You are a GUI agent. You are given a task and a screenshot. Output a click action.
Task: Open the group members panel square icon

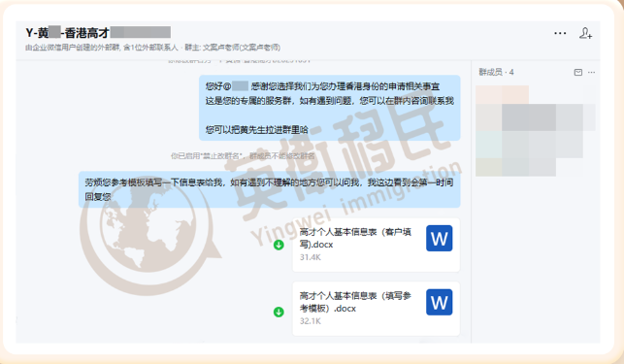578,72
